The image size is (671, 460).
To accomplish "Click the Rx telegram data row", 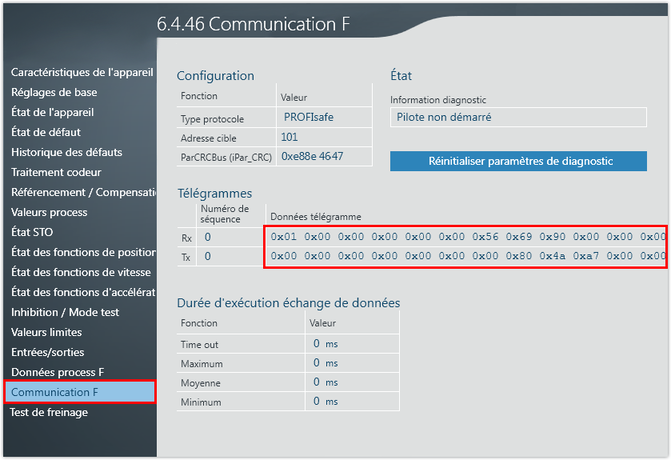I will click(x=466, y=237).
